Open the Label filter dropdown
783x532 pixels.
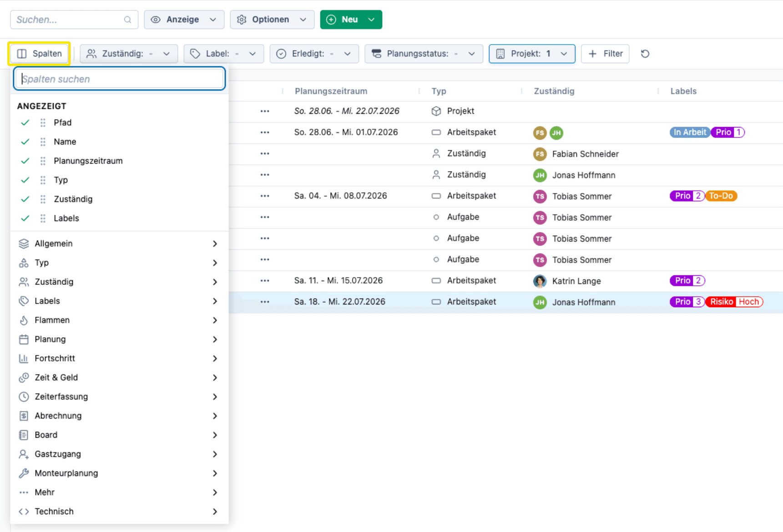pyautogui.click(x=223, y=54)
